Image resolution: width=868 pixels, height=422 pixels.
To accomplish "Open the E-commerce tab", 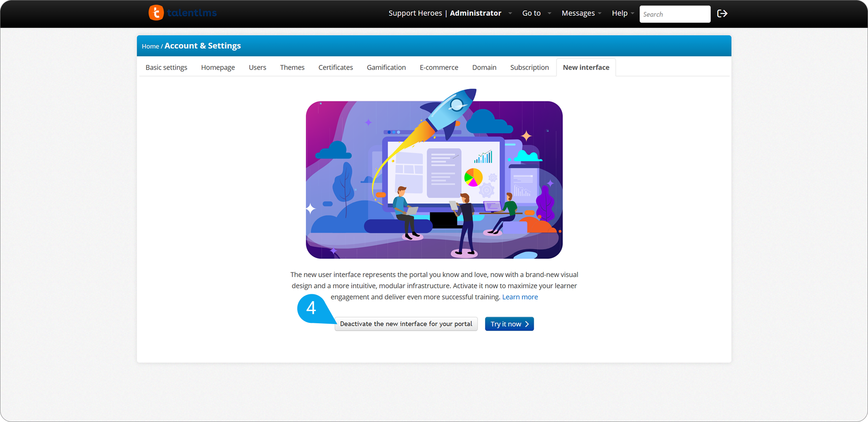I will tap(439, 67).
